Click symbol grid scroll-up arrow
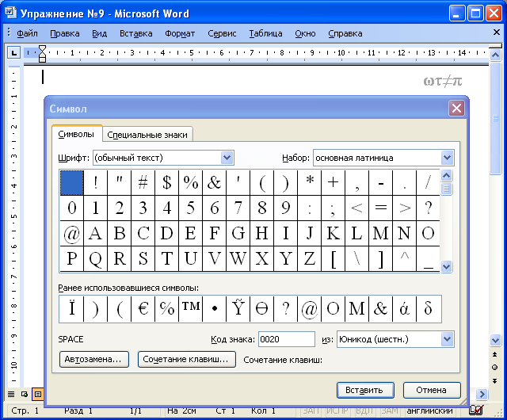The image size is (507, 420). coord(446,176)
